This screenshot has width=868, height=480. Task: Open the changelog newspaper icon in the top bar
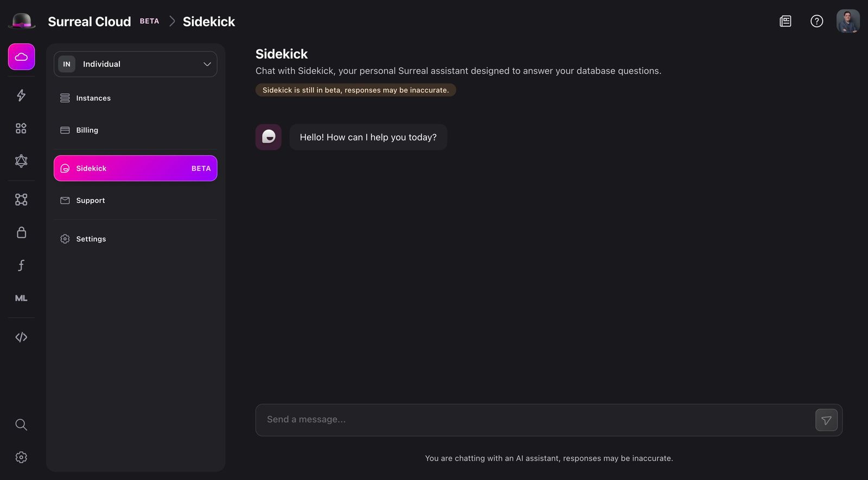[785, 21]
